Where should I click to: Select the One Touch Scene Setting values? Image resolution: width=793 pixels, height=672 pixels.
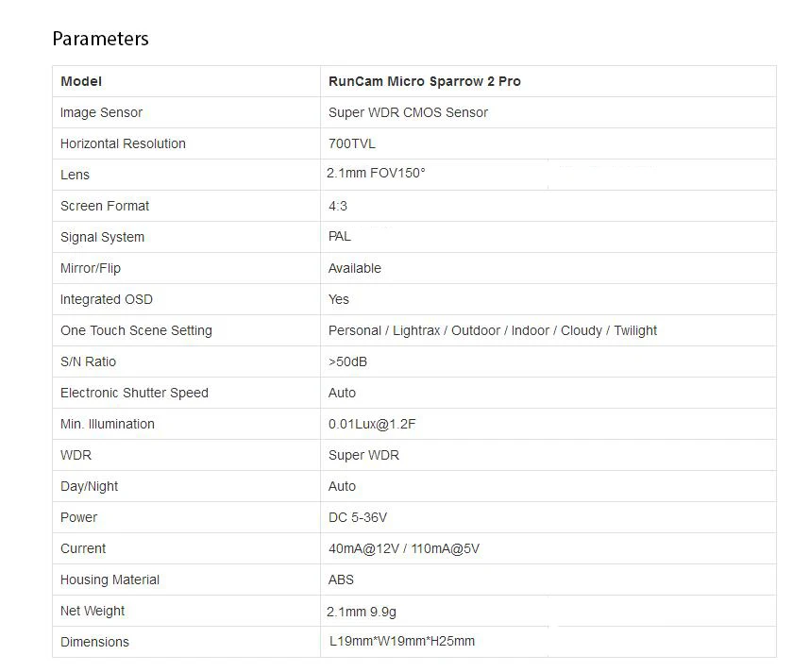point(493,330)
